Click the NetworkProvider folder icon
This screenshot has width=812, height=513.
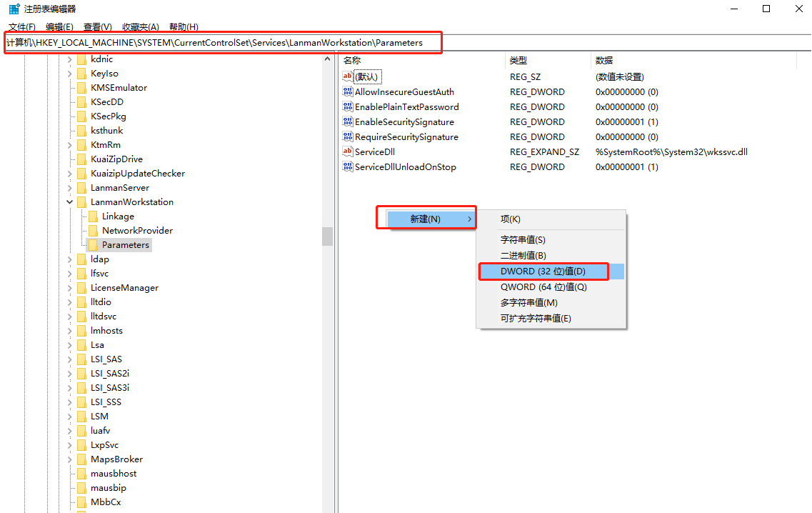point(93,230)
